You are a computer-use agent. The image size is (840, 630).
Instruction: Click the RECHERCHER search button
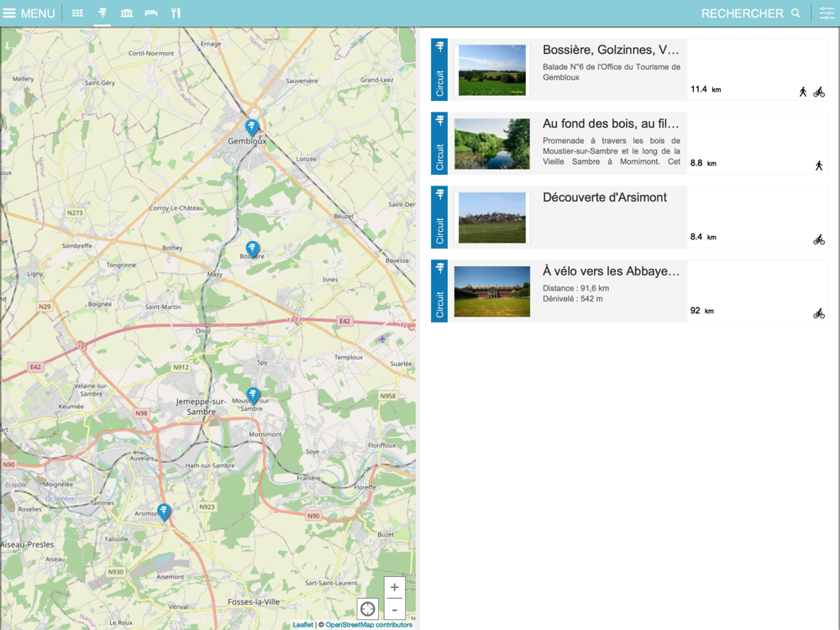(x=750, y=13)
